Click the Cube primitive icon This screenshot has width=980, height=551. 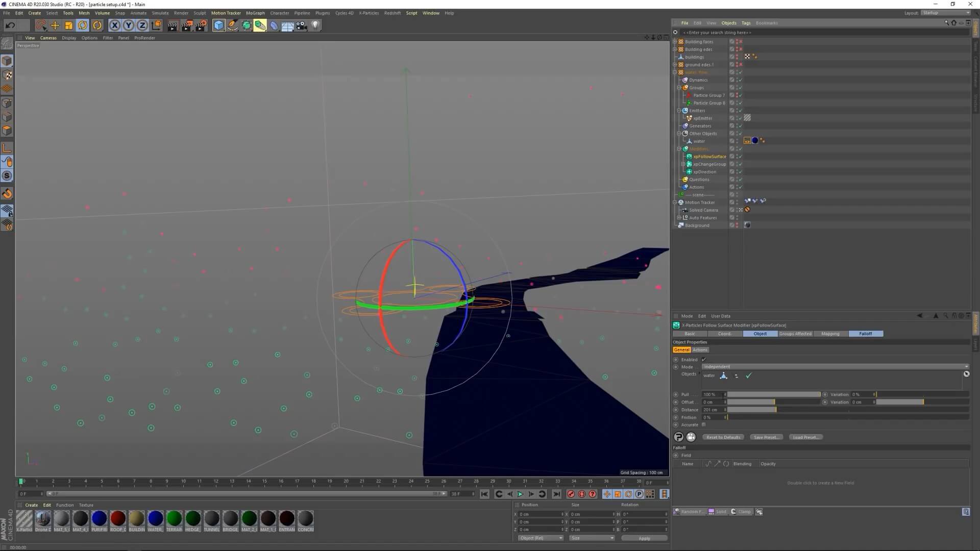click(x=218, y=25)
